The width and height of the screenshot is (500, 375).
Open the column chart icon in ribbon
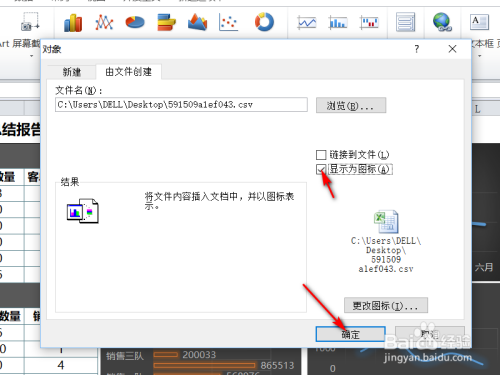pos(73,23)
